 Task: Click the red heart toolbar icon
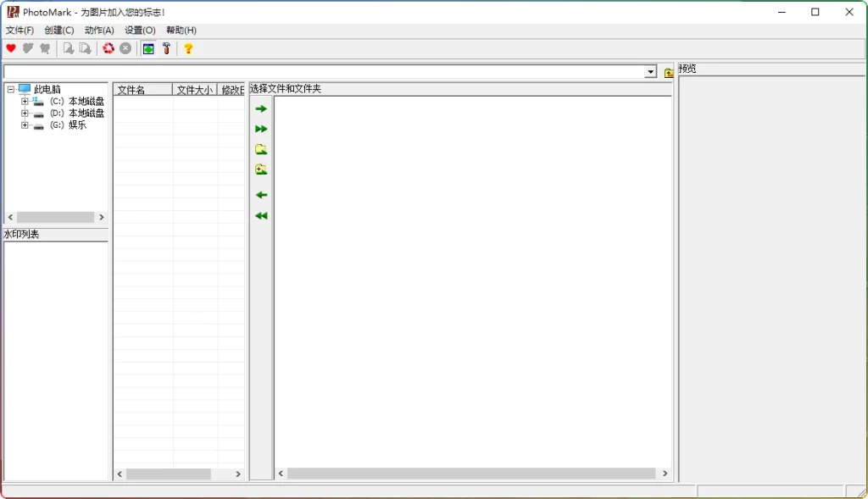point(11,49)
